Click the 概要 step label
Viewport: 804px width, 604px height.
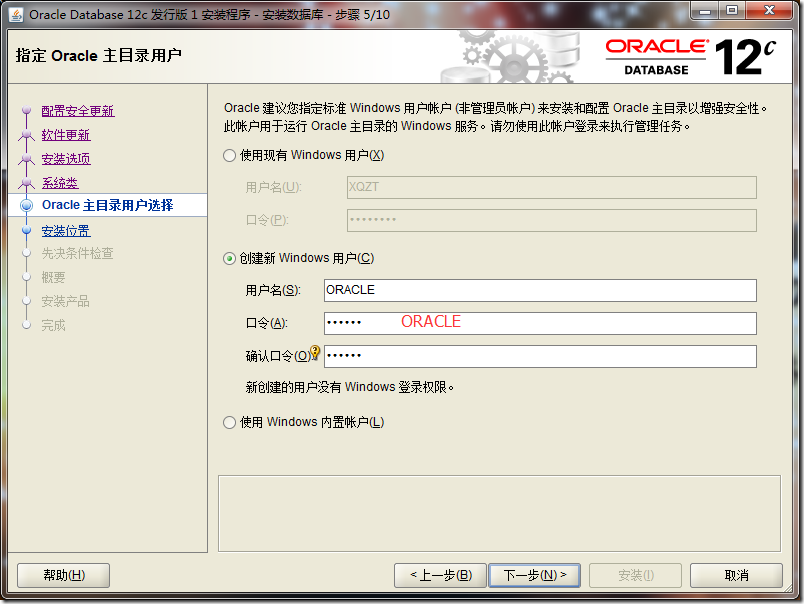pos(53,277)
